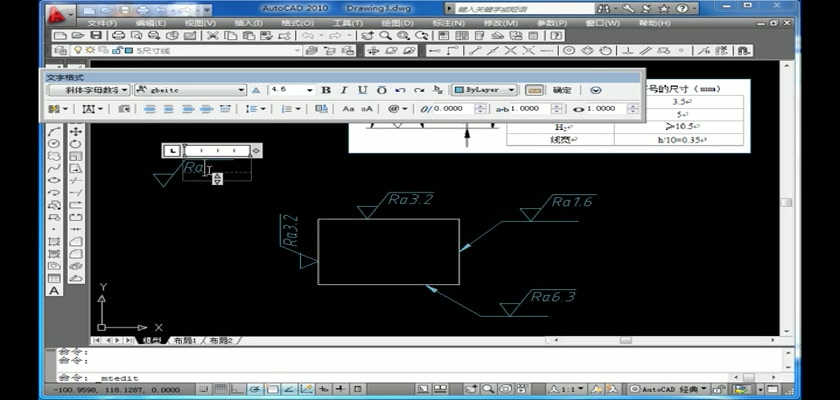Click the snap to intersection X icon
Viewport: 840px width, 400px height.
point(511,50)
